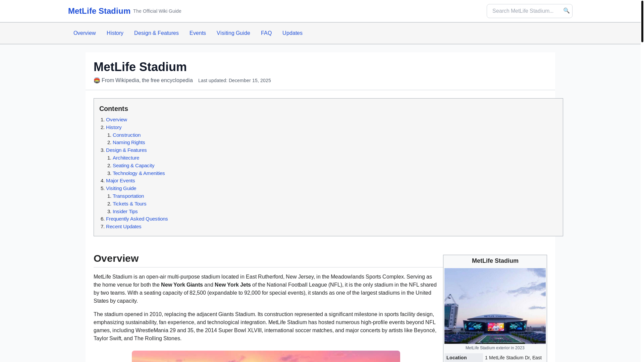644x362 pixels.
Task: Open Construction subsection link
Action: pyautogui.click(x=126, y=135)
